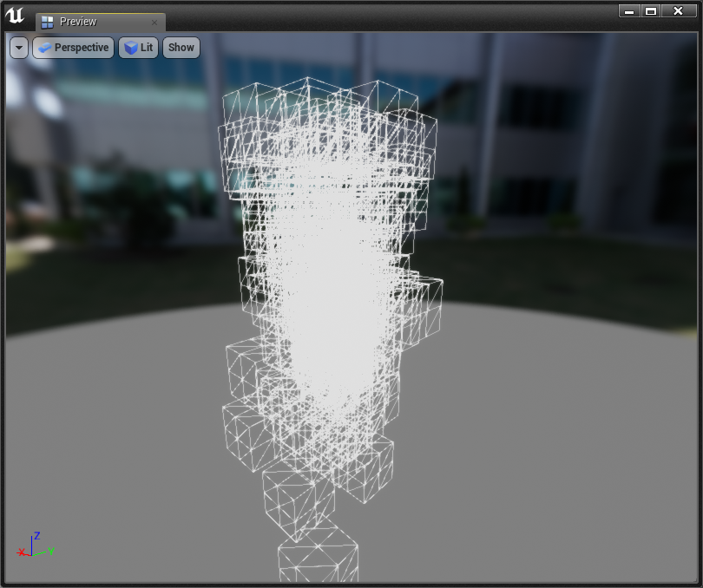Maximize the Preview window
Viewport: 703px width, 588px height.
click(x=651, y=11)
